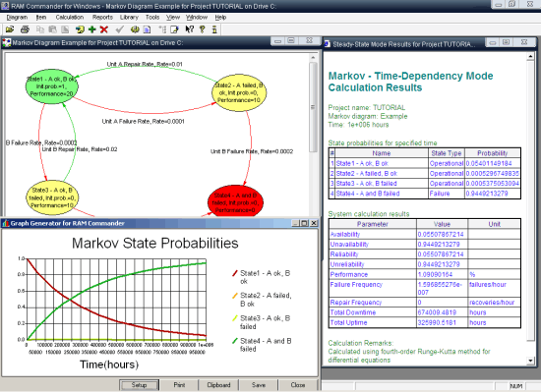Image resolution: width=541 pixels, height=392 pixels.
Task: Open the Item menu
Action: [x=41, y=18]
